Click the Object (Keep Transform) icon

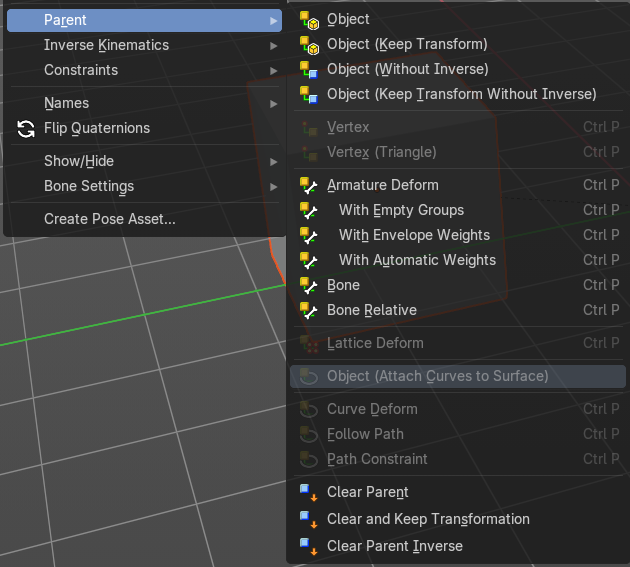[309, 45]
